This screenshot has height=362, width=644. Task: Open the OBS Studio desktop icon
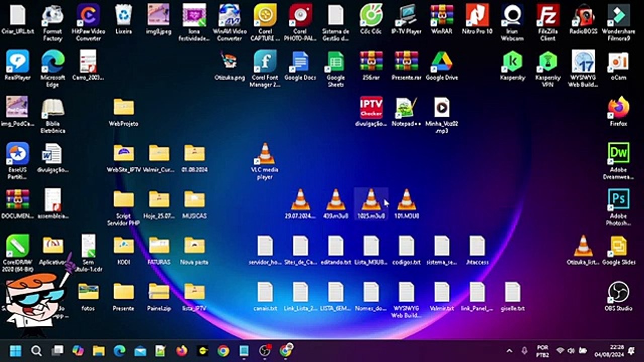tap(618, 296)
